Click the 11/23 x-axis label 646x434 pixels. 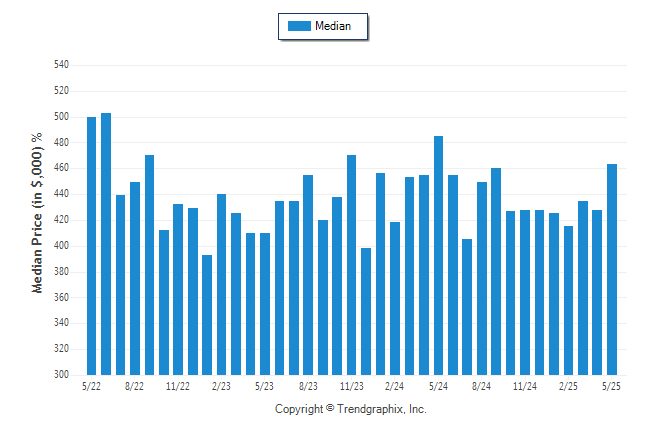352,386
